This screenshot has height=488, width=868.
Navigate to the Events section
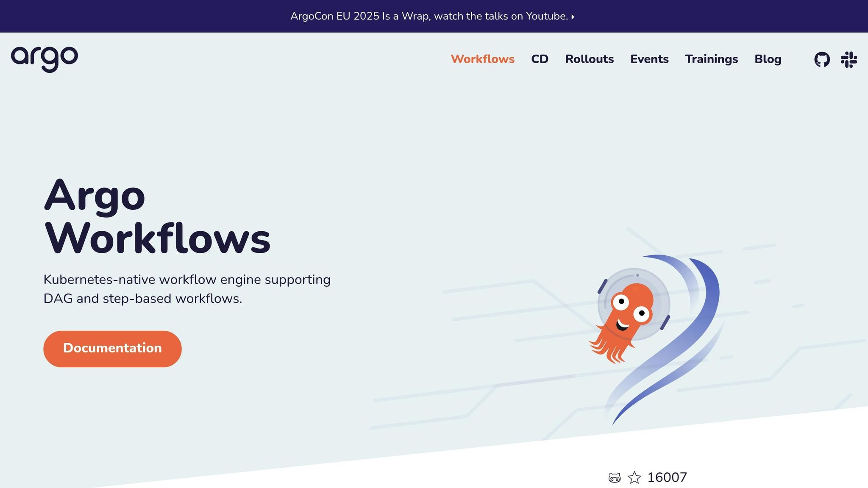pos(649,59)
